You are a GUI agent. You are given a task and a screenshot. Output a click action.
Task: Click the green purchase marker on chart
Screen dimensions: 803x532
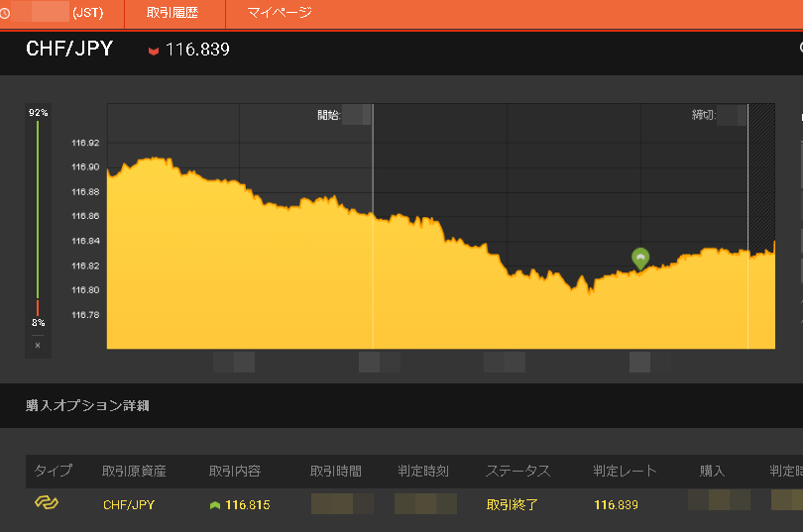click(640, 259)
